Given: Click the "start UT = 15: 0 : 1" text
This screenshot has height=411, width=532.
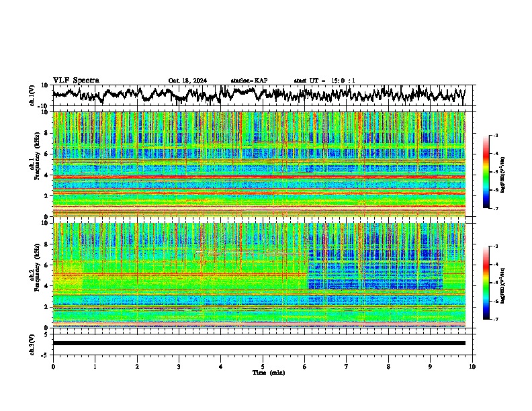Looking at the screenshot, I should [x=324, y=81].
